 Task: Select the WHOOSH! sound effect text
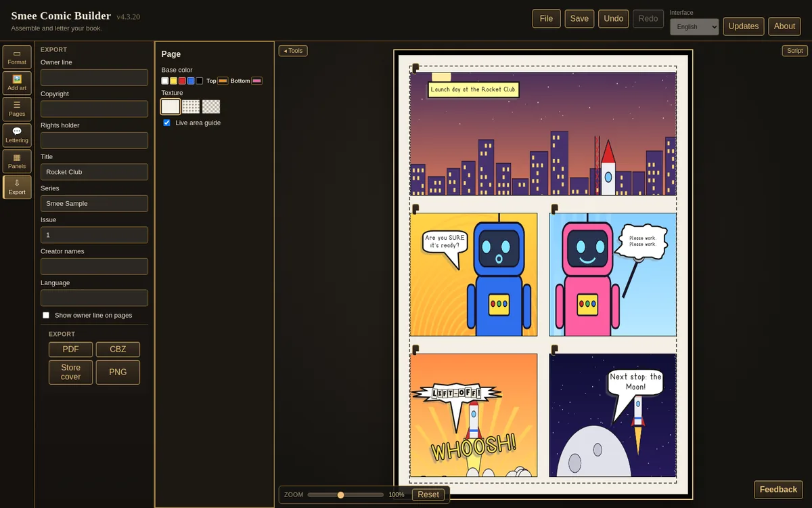coord(474,448)
